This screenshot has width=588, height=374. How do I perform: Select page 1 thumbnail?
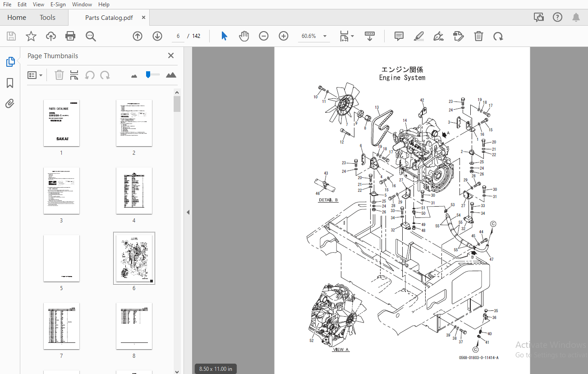coord(61,123)
